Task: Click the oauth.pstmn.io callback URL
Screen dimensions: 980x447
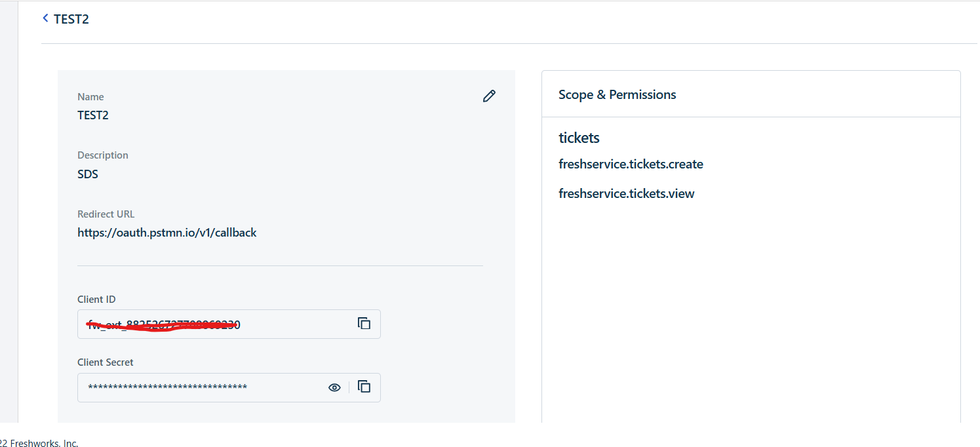Action: 167,233
